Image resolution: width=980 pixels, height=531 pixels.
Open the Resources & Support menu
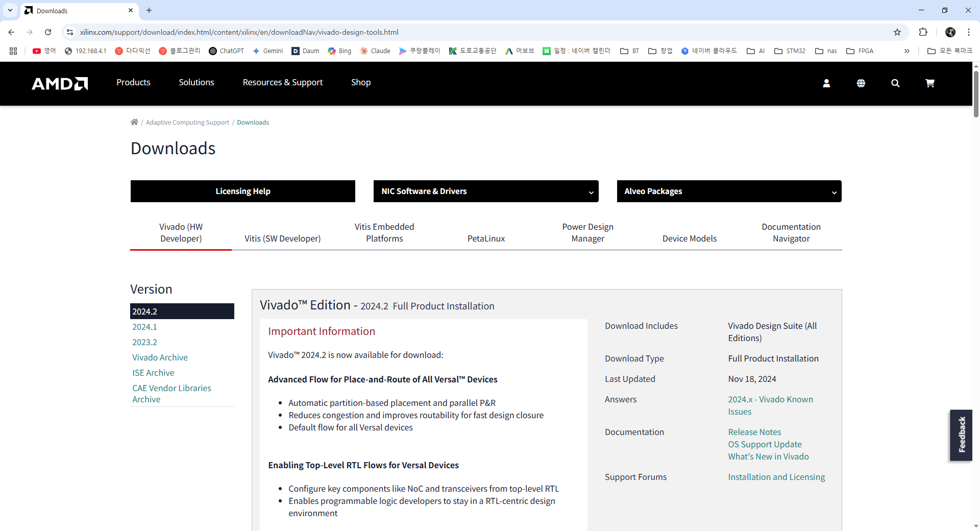click(283, 83)
